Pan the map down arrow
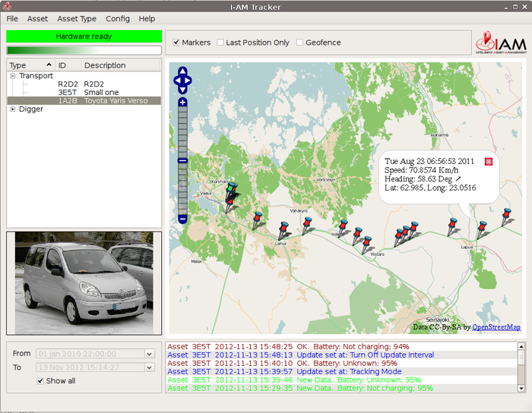 (182, 90)
